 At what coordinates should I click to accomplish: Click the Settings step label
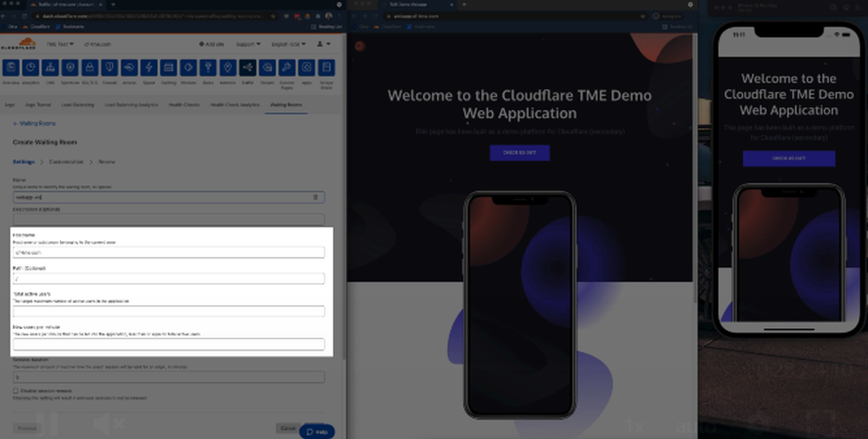click(23, 161)
